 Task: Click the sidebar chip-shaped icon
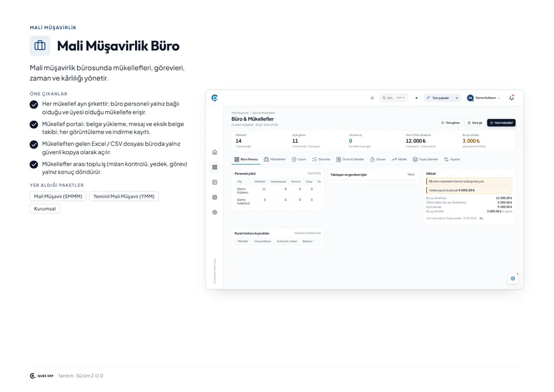click(215, 197)
